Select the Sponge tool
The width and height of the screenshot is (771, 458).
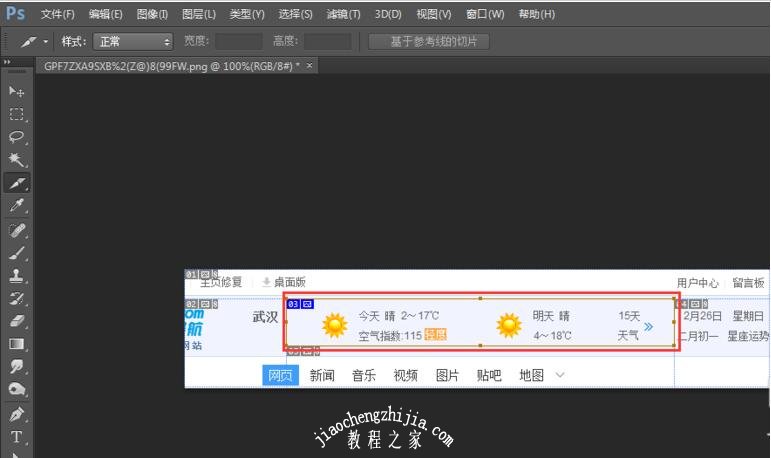pyautogui.click(x=16, y=389)
